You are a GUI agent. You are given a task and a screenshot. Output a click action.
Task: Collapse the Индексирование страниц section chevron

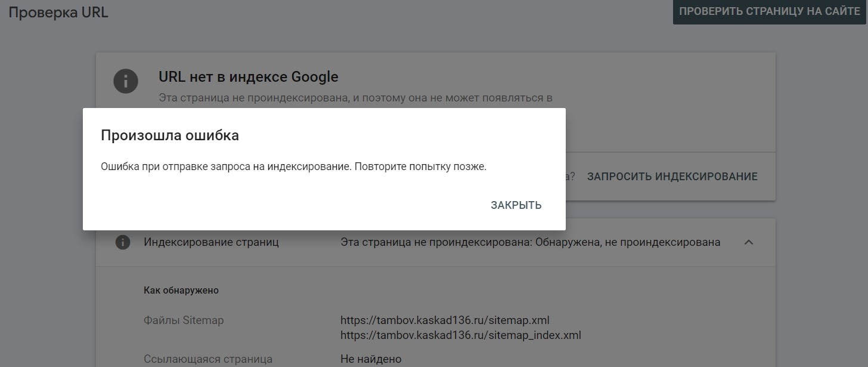click(749, 242)
